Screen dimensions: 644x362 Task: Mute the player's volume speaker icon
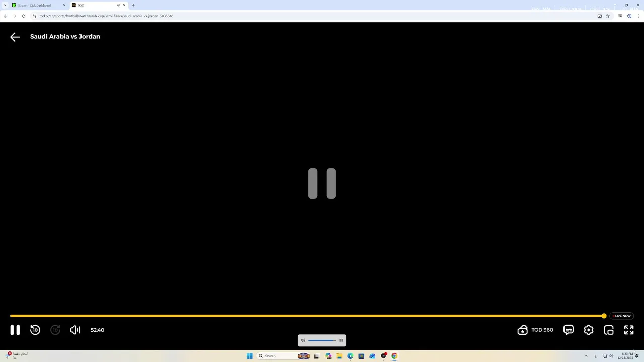click(75, 330)
